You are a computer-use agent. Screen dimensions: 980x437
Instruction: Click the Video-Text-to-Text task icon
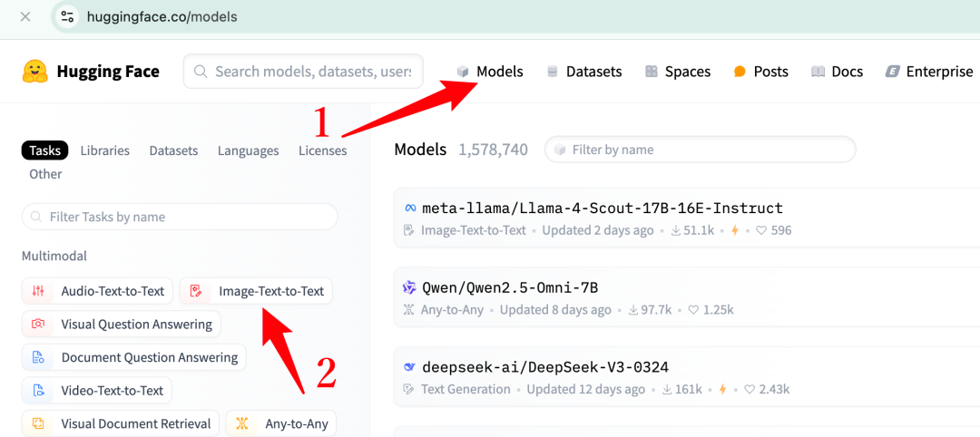tap(37, 391)
